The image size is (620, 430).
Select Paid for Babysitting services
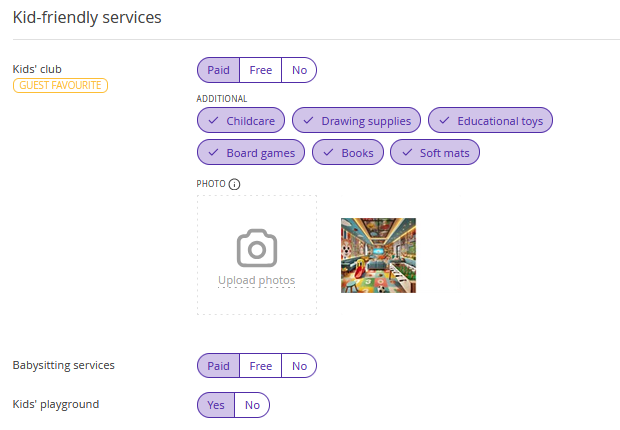click(218, 366)
